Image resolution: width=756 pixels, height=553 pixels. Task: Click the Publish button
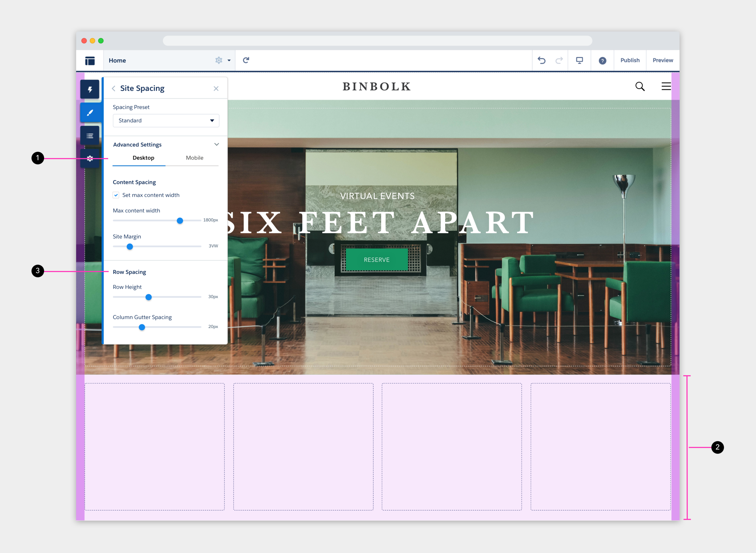click(630, 60)
